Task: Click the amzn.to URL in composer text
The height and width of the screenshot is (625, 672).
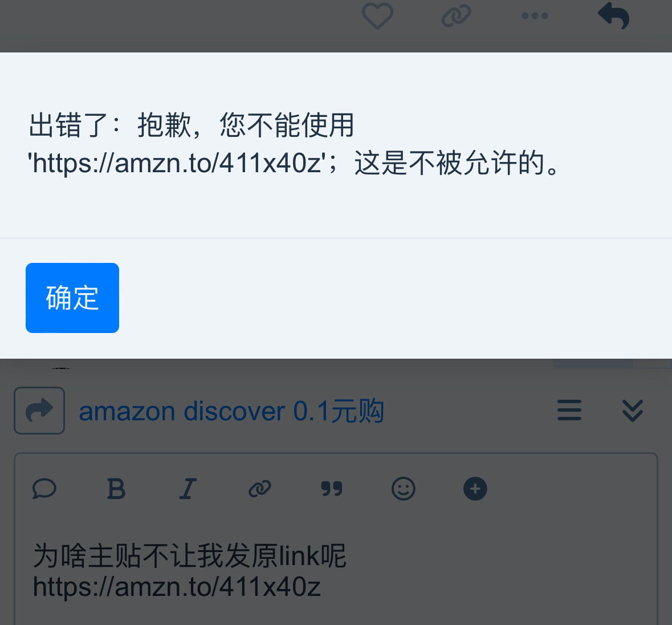Action: click(177, 587)
